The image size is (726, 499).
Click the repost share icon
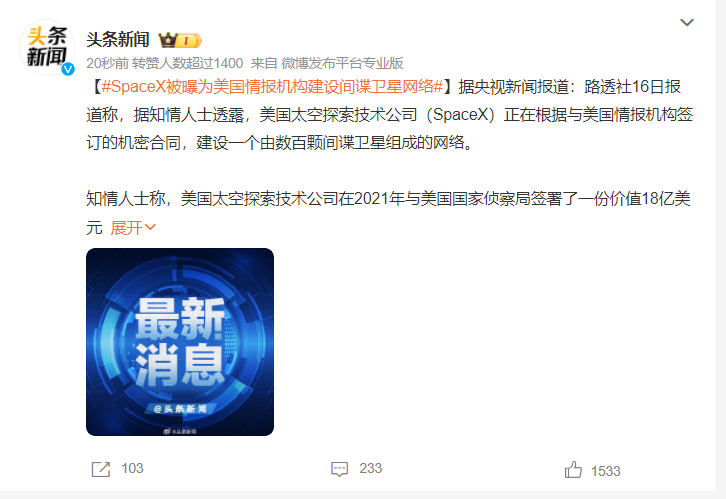(x=100, y=469)
